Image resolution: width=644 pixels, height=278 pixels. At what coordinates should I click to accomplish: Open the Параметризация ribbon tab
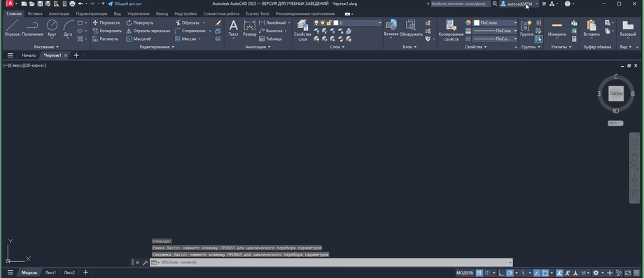(91, 13)
